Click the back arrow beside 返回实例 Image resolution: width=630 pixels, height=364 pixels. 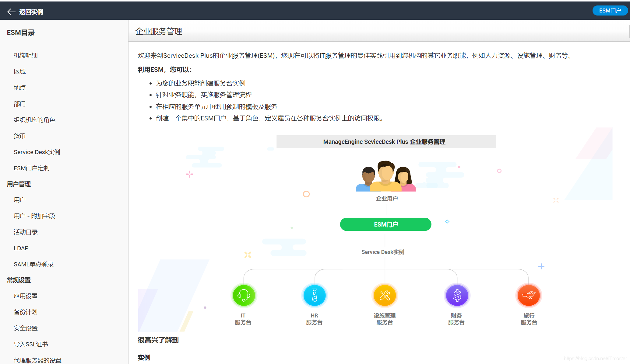[x=11, y=11]
